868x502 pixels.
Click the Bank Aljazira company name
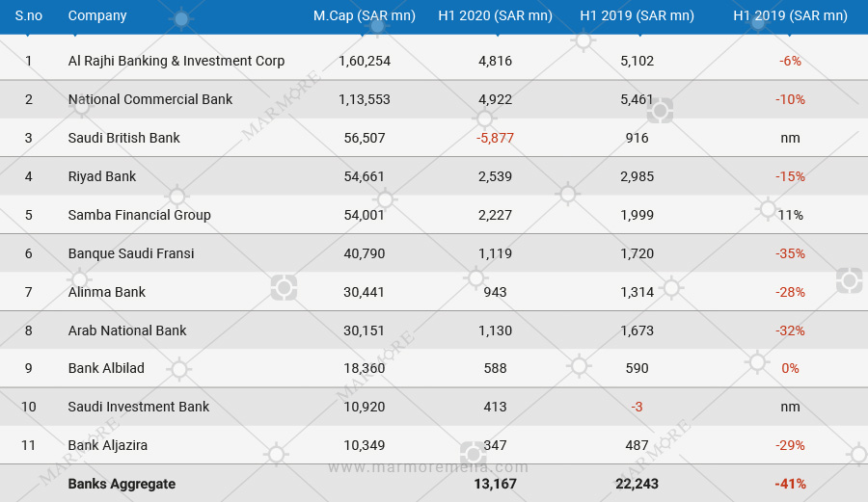pos(108,445)
